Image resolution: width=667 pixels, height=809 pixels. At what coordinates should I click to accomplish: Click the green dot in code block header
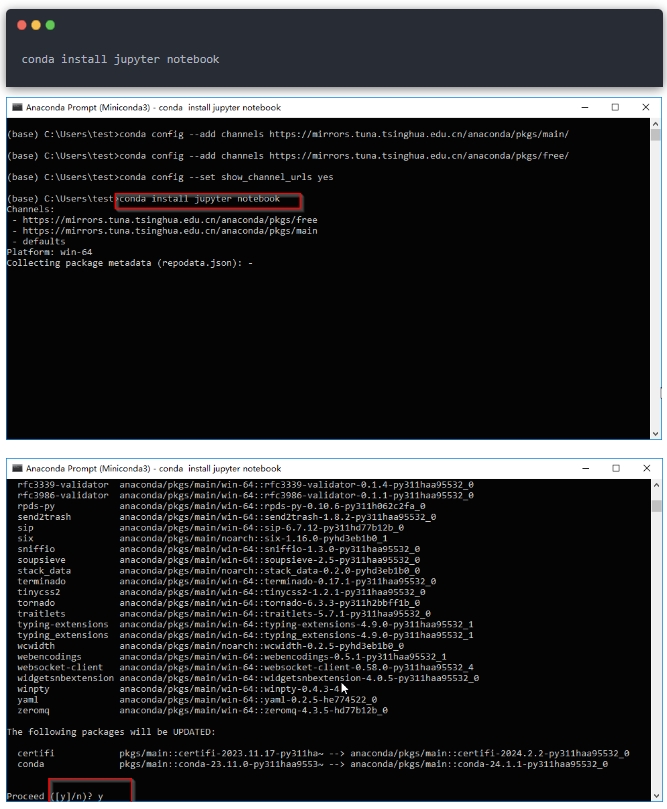[x=50, y=25]
